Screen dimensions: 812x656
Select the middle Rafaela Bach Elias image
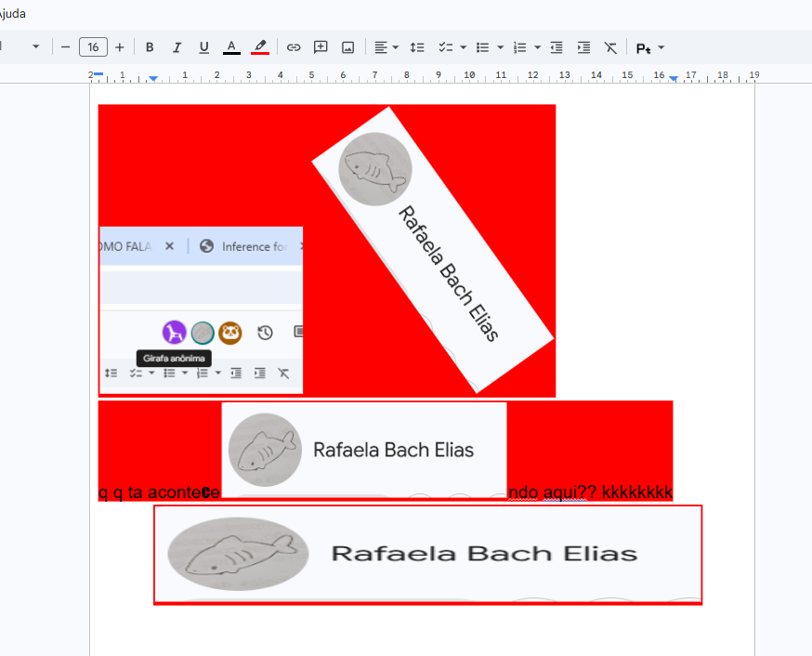(364, 450)
